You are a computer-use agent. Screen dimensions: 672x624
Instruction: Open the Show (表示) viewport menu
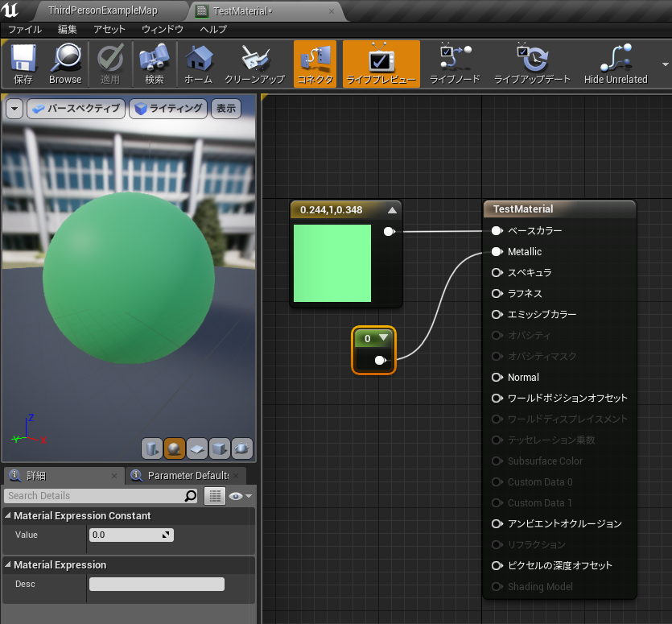click(x=226, y=109)
